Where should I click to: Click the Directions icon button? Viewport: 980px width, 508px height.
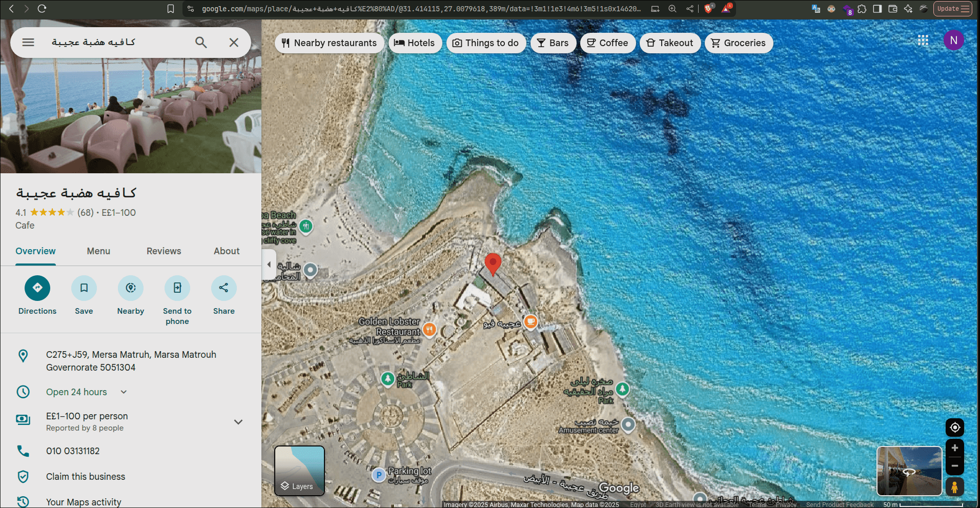pos(37,288)
